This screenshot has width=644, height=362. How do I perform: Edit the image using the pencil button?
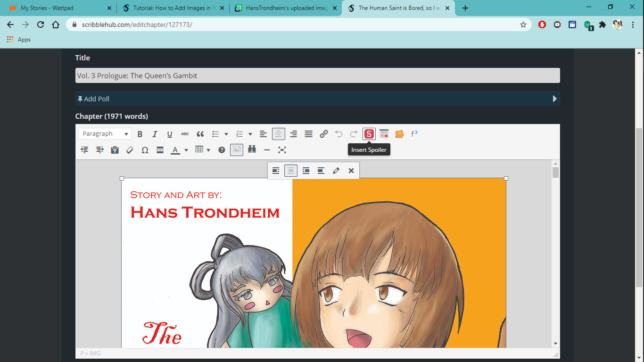[336, 171]
